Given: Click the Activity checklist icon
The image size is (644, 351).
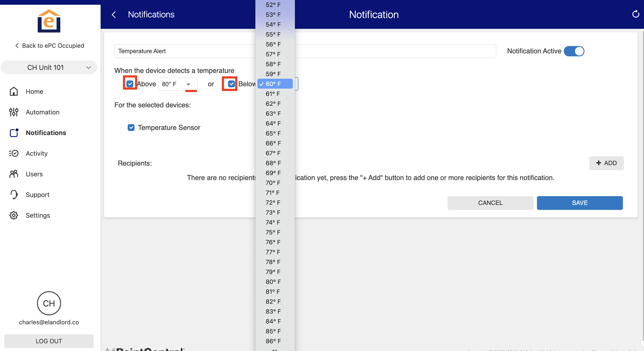Looking at the screenshot, I should pos(14,153).
